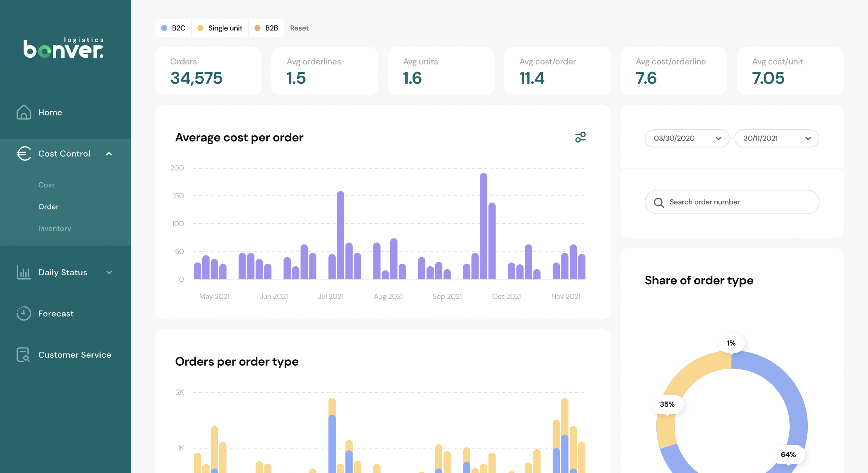
Task: Click the Sep 2021 axis label
Action: [x=447, y=296]
